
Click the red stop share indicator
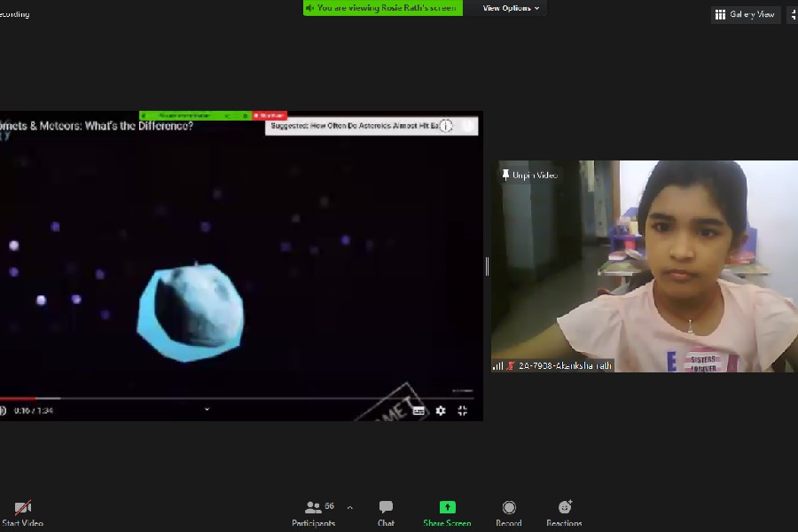(x=270, y=115)
